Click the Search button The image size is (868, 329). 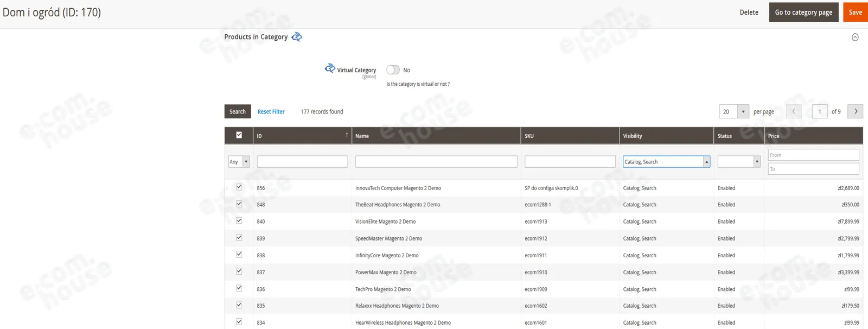(x=238, y=111)
